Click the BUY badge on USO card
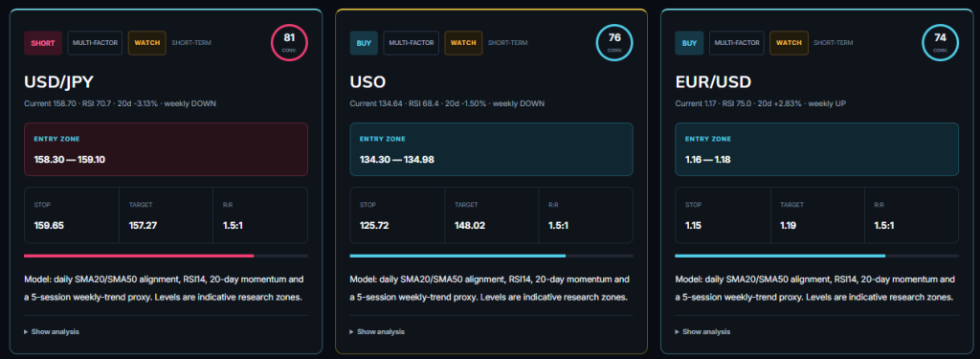980x359 pixels. pos(363,43)
